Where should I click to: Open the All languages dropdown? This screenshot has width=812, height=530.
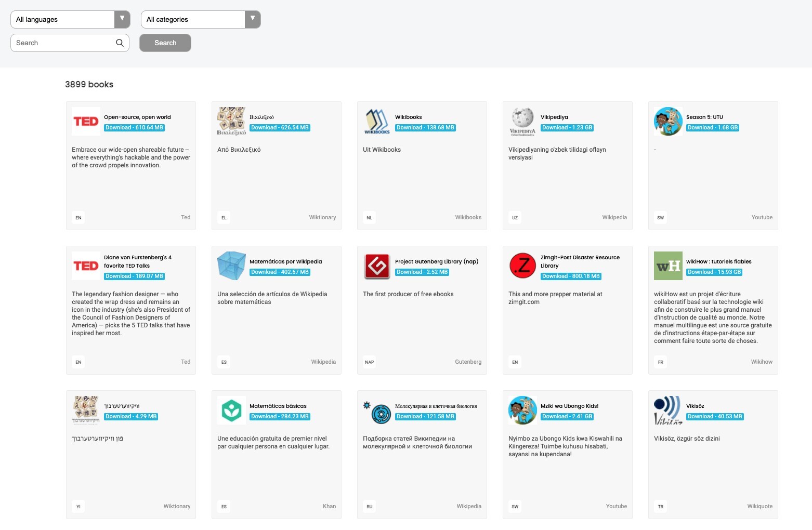(x=70, y=19)
